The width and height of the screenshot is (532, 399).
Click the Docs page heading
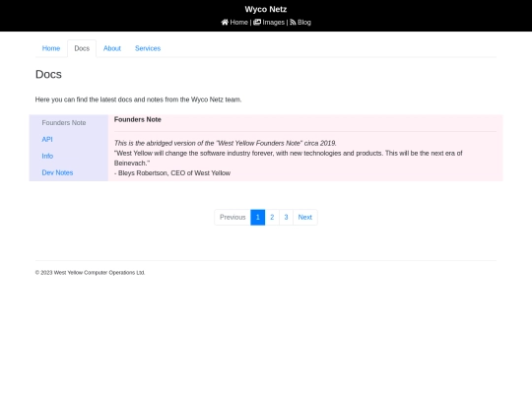tap(48, 74)
